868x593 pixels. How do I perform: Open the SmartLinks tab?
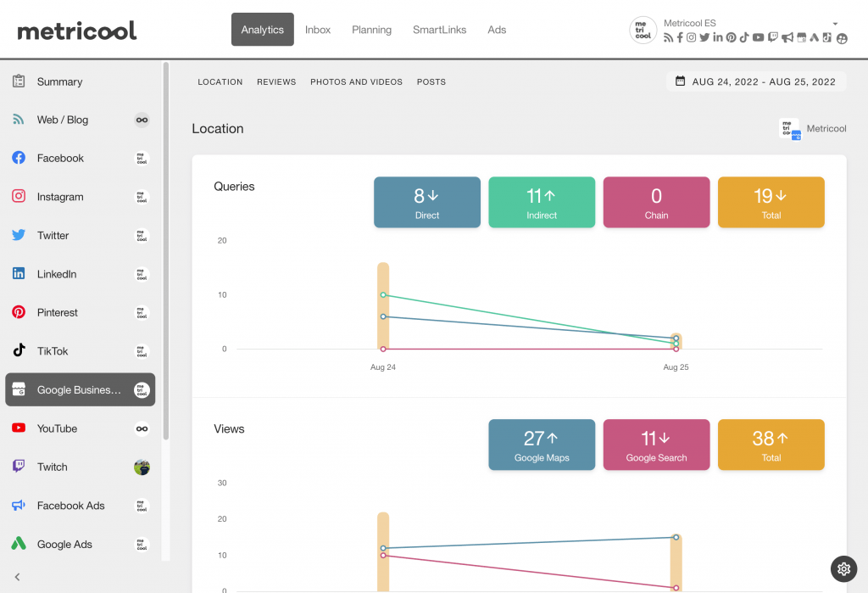(x=440, y=30)
